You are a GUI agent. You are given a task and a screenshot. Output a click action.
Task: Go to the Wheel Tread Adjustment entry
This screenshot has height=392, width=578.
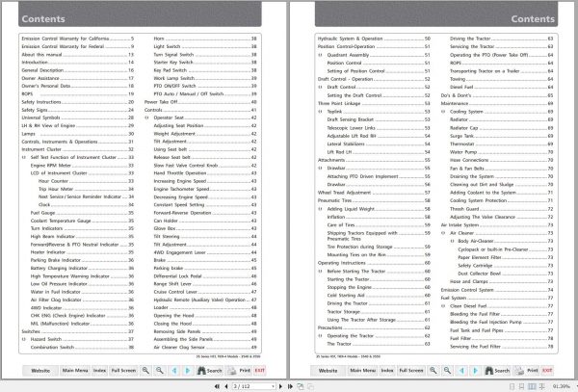(374, 193)
